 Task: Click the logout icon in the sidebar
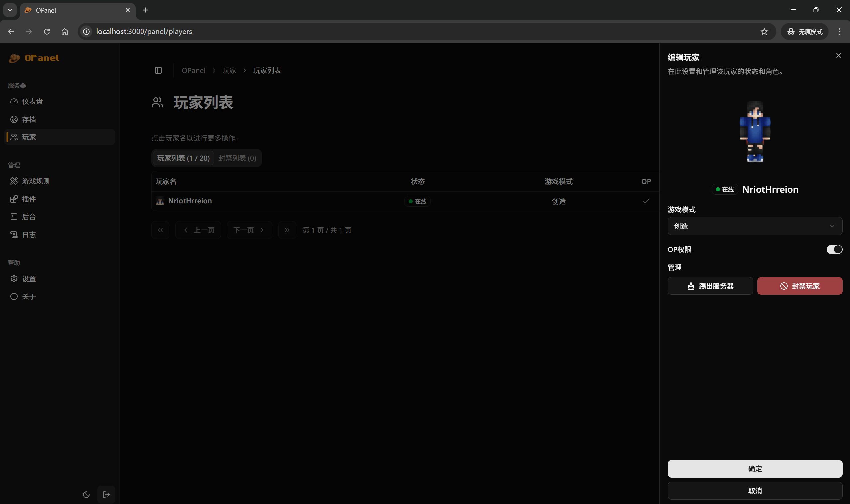click(106, 494)
